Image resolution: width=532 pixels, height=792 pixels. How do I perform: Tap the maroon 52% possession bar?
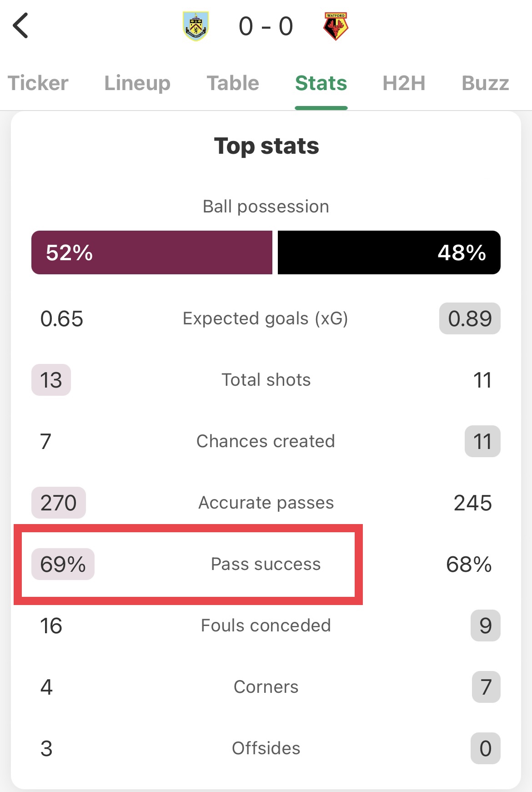pos(151,252)
